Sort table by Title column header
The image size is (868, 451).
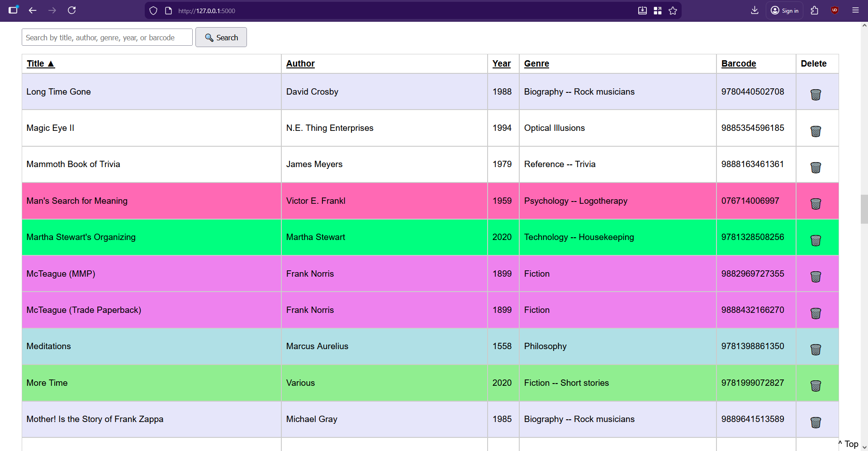(x=40, y=64)
